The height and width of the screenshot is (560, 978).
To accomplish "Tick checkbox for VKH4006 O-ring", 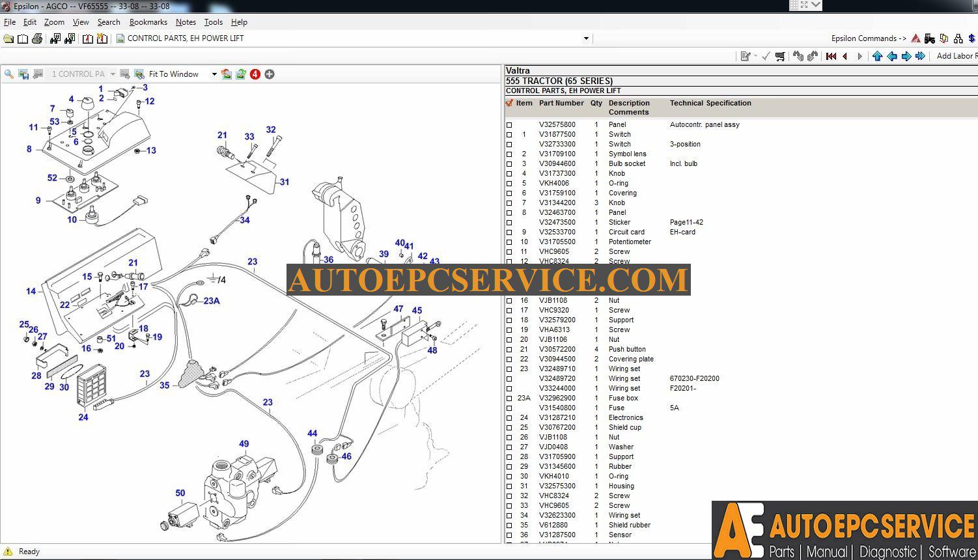I will [x=509, y=184].
